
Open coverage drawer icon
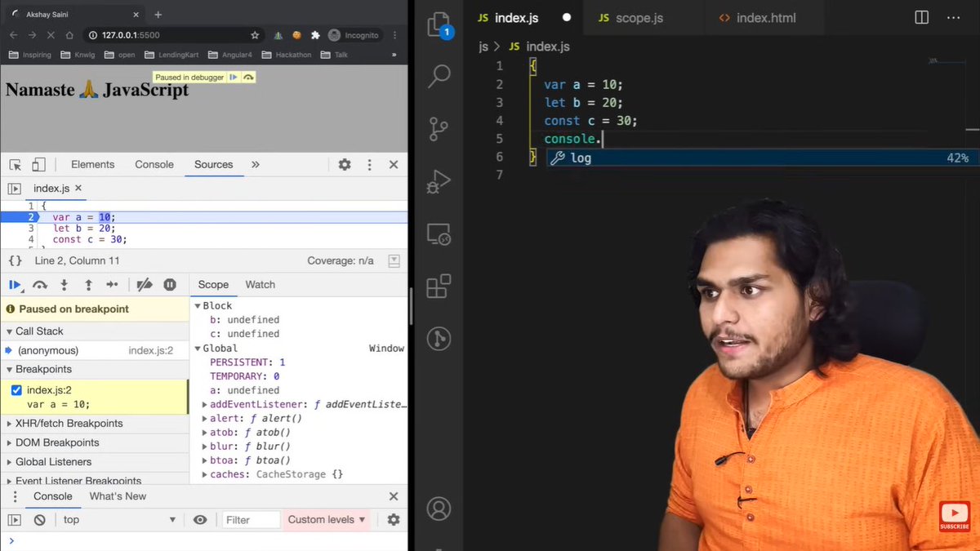[x=394, y=260]
